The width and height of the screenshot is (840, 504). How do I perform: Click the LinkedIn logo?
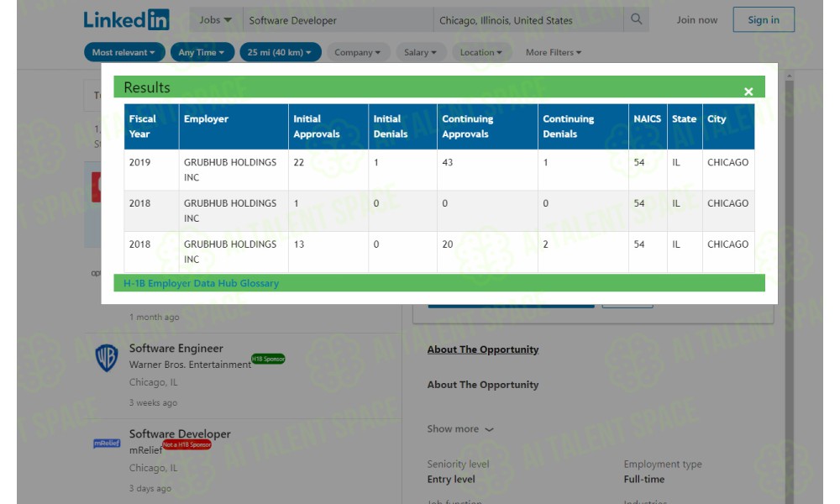[x=127, y=20]
